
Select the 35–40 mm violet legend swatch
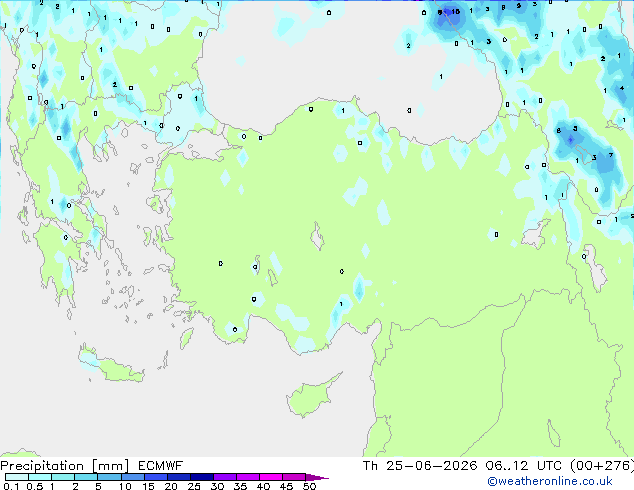pos(247,477)
